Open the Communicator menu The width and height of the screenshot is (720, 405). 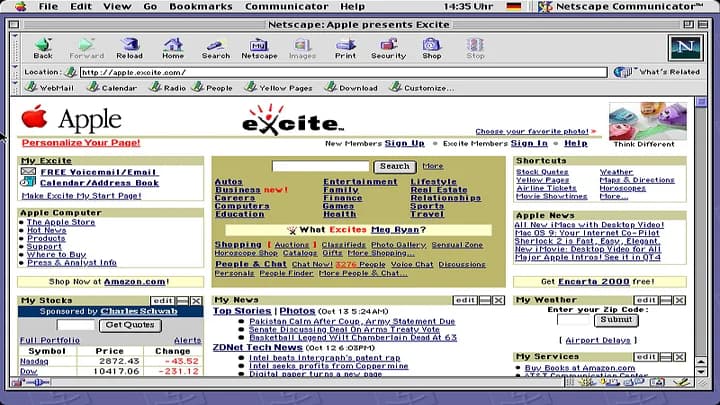tap(286, 6)
